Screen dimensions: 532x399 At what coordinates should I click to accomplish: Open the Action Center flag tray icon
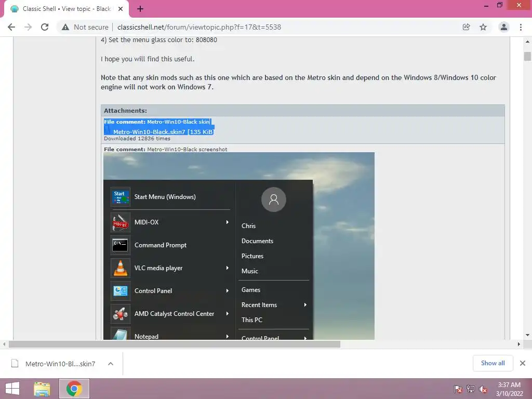pyautogui.click(x=458, y=389)
